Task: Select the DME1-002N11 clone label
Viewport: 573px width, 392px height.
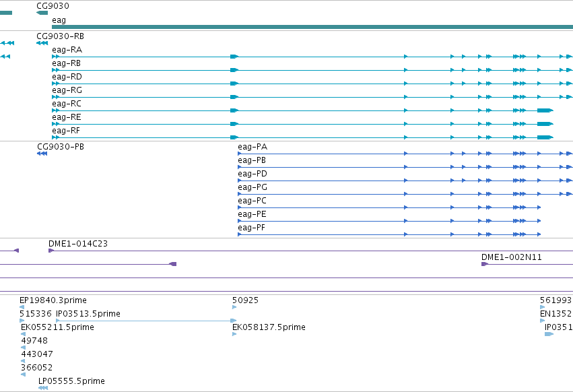Action: point(512,257)
